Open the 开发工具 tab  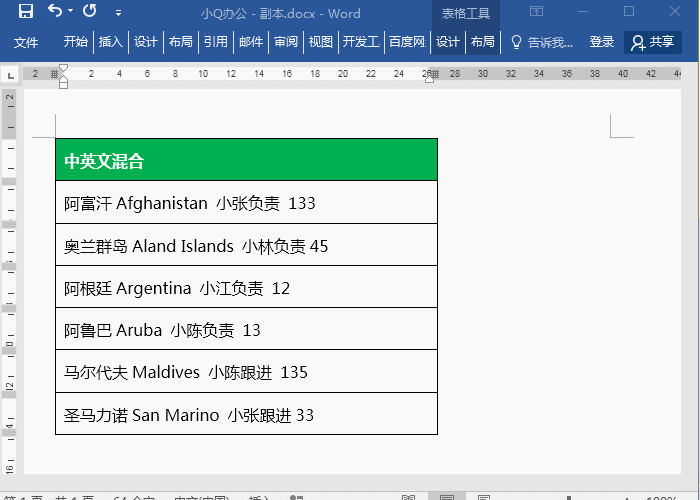[x=361, y=42]
